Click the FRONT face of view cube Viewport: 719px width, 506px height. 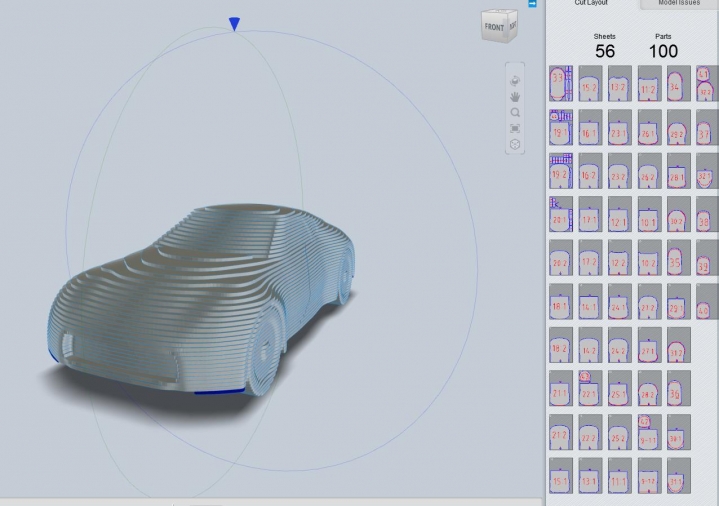pyautogui.click(x=494, y=27)
